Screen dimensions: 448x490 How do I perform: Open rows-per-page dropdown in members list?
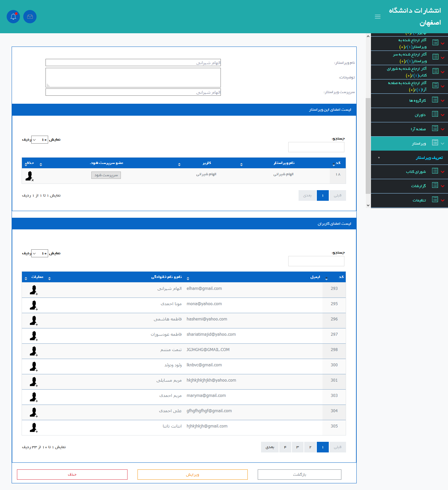click(40, 140)
